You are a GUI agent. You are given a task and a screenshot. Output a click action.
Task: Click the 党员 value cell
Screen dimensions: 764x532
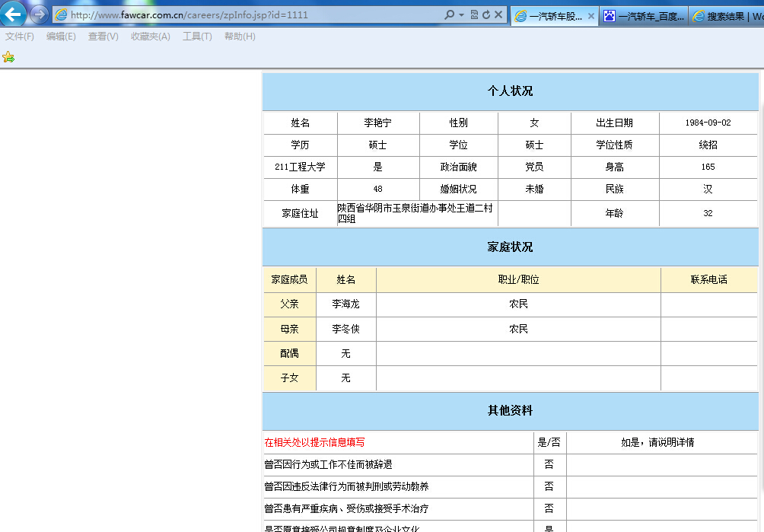coord(534,167)
